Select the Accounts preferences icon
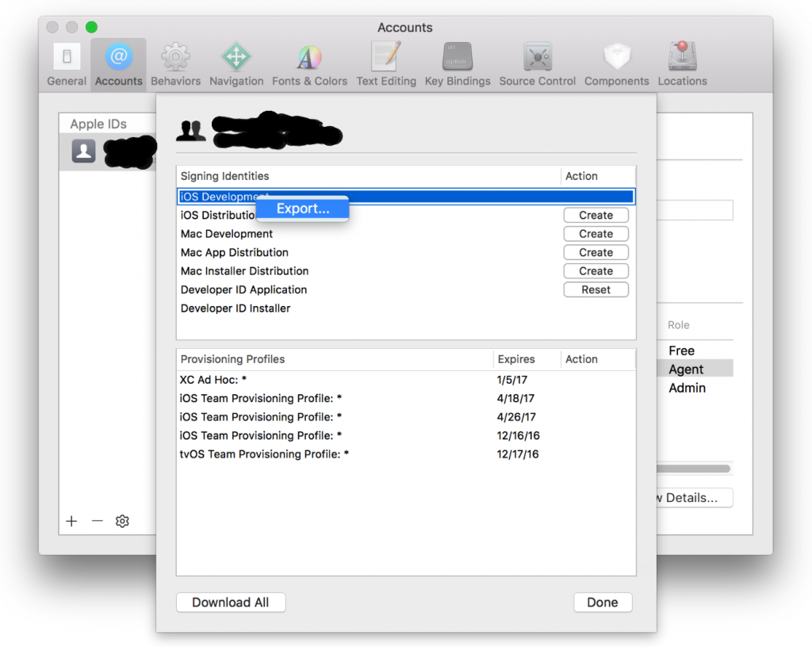This screenshot has height=647, width=812. pos(119,64)
